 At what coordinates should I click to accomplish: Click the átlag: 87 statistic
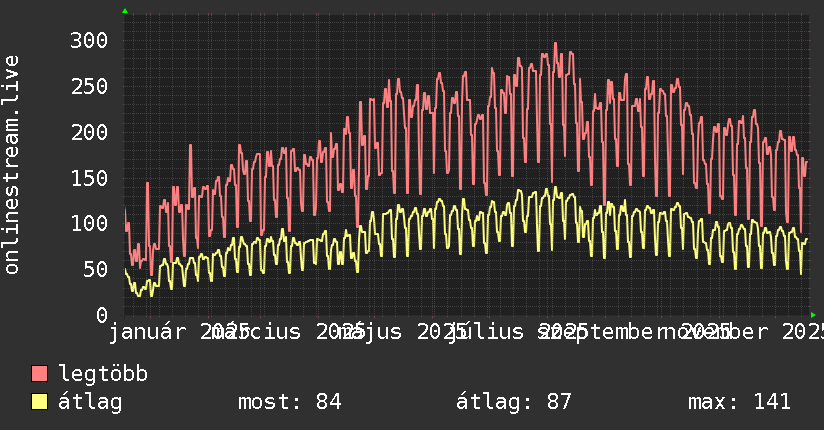coord(513,402)
